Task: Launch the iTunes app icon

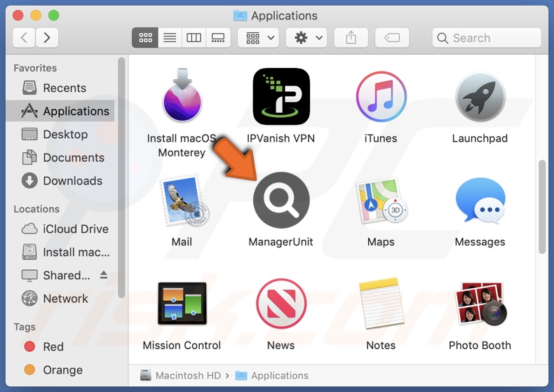Action: click(381, 96)
